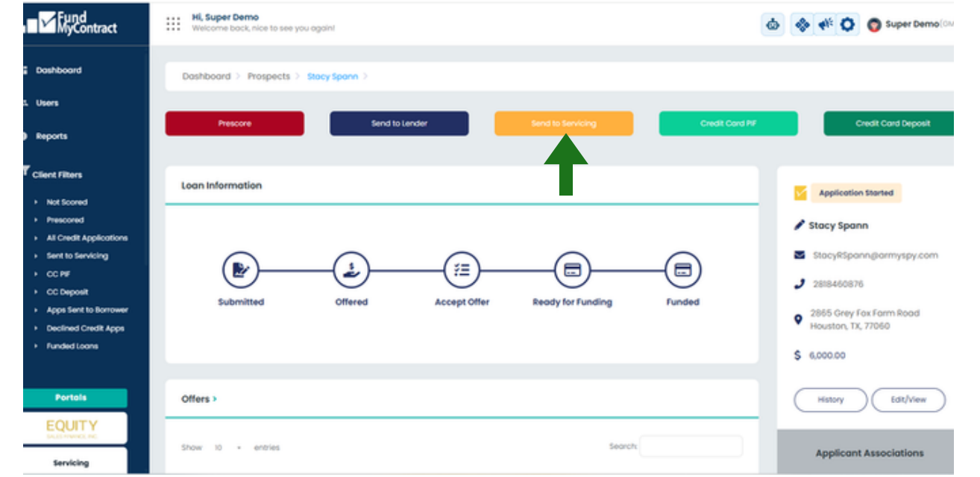Open the Equity Sales Finance portal card
Image resolution: width=980 pixels, height=477 pixels.
72,428
